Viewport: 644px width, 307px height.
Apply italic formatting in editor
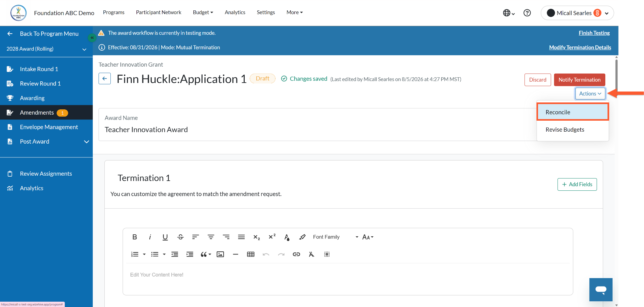(x=150, y=237)
